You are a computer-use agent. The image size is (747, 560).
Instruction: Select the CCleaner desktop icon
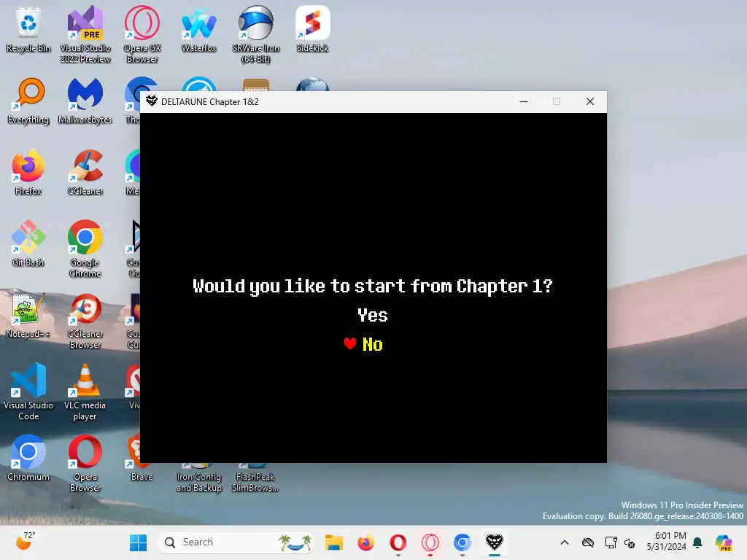[85, 172]
